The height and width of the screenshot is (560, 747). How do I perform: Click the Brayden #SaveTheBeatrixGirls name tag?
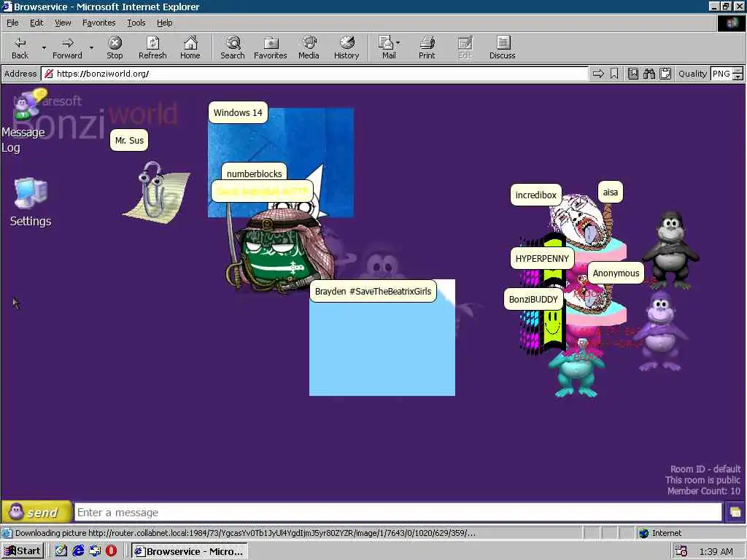point(373,292)
